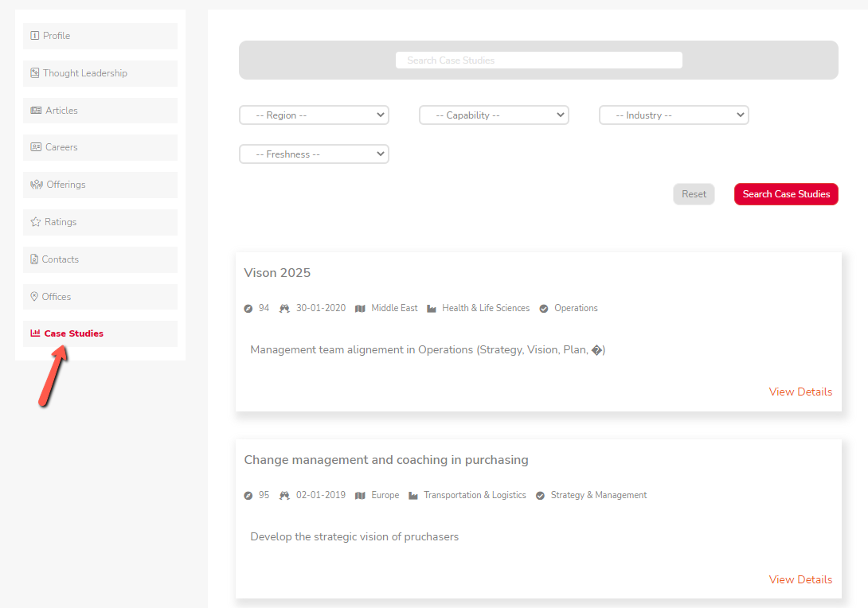This screenshot has height=608, width=868.
Task: Click check icon beside Operations
Action: 544,309
